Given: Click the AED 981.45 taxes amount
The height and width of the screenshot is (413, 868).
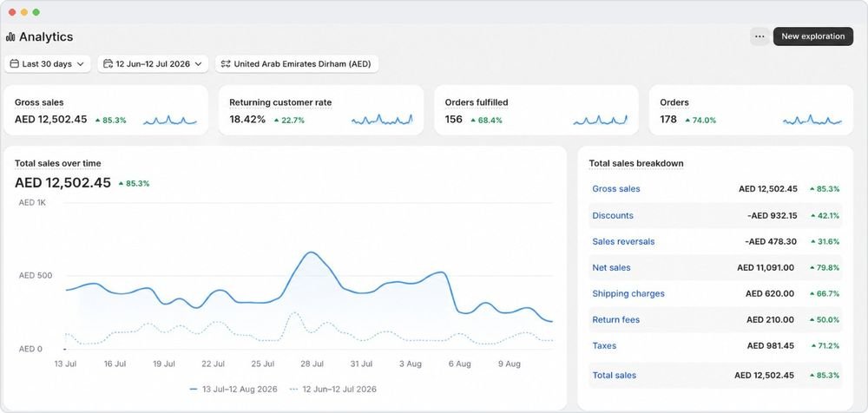Looking at the screenshot, I should (x=771, y=345).
